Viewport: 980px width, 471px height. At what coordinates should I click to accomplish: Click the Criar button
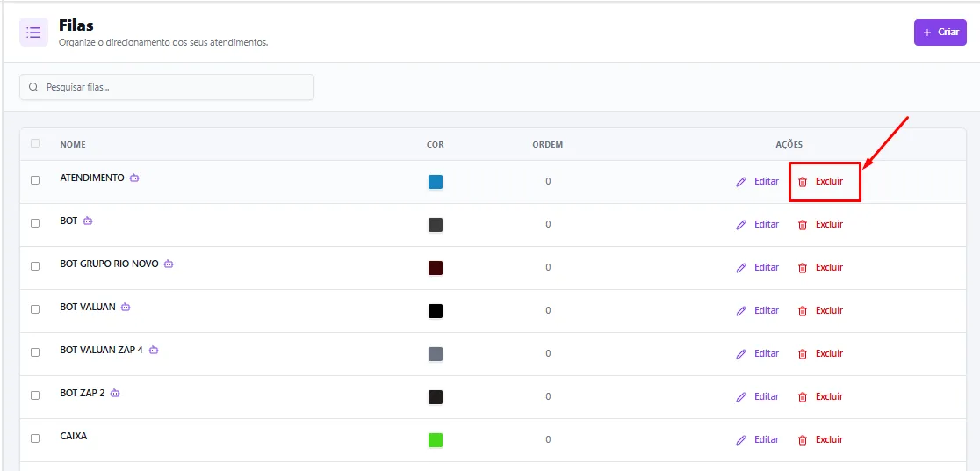940,32
